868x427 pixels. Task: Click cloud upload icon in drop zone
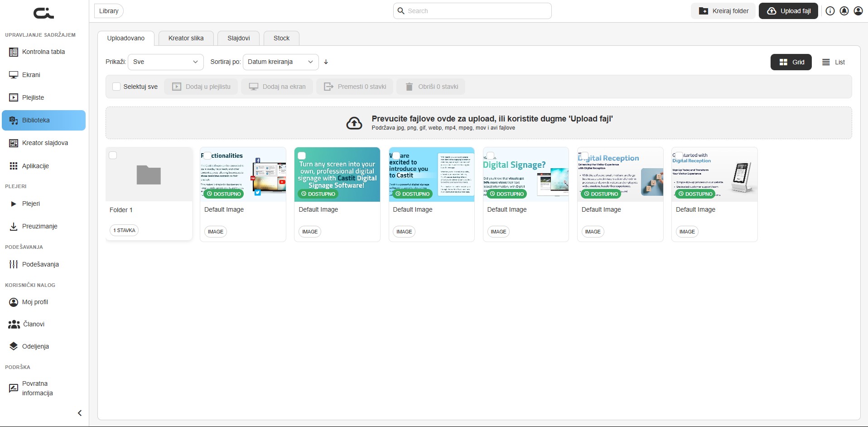point(354,123)
